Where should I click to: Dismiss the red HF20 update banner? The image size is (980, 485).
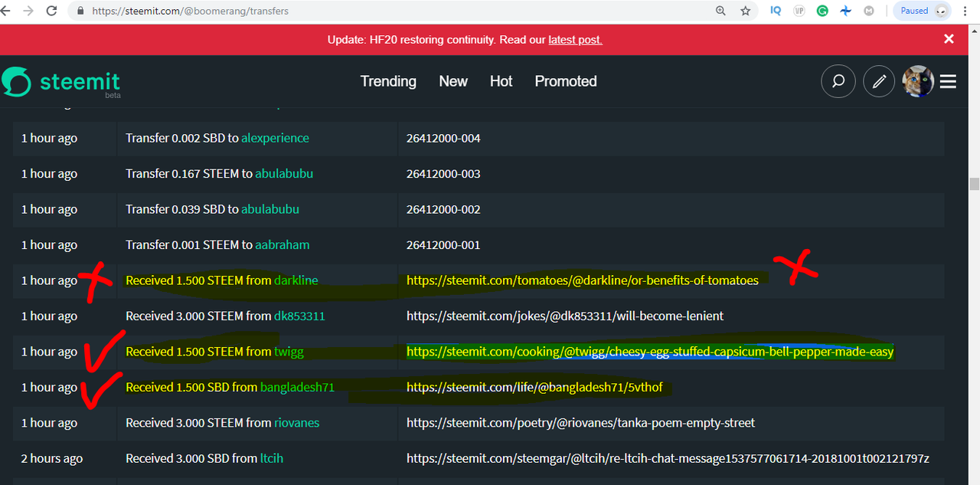949,39
